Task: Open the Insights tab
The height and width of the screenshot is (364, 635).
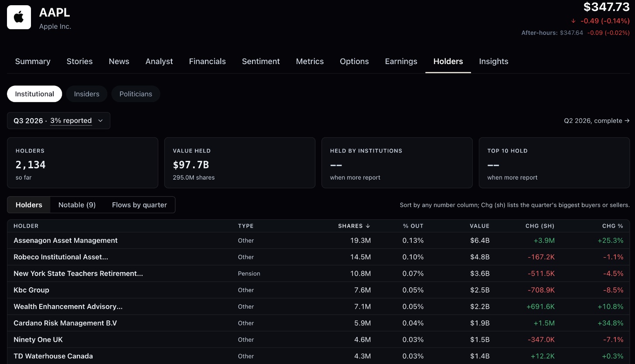Action: click(x=494, y=61)
